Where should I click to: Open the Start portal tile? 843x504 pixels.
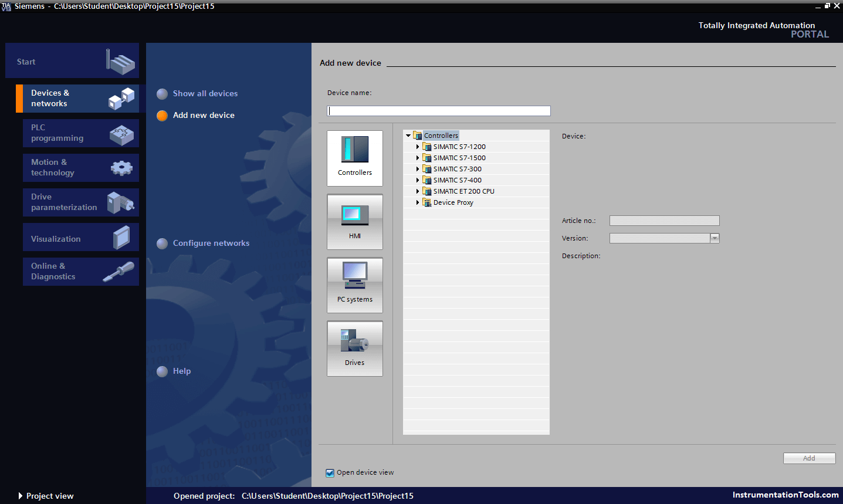72,60
